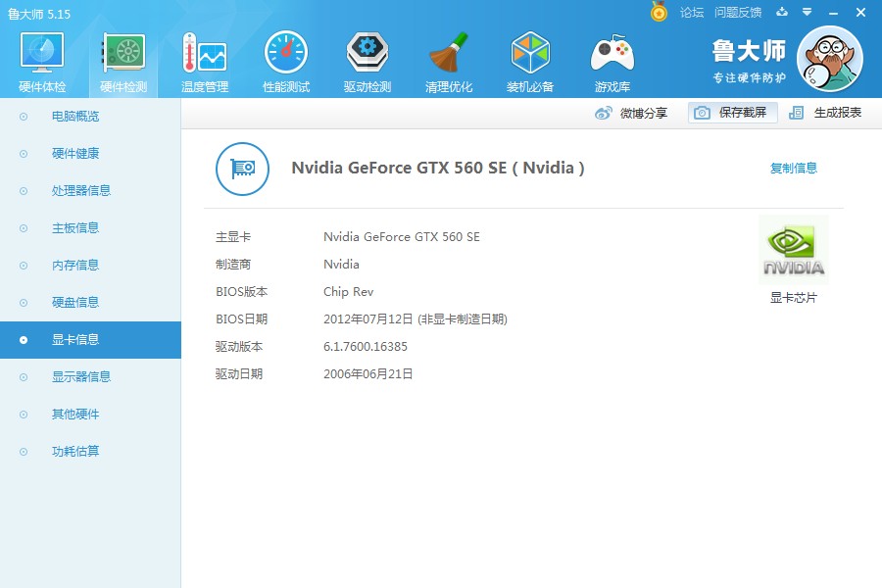Click the NVIDIA 显卡芯片 logo
This screenshot has height=588, width=882.
coord(794,250)
